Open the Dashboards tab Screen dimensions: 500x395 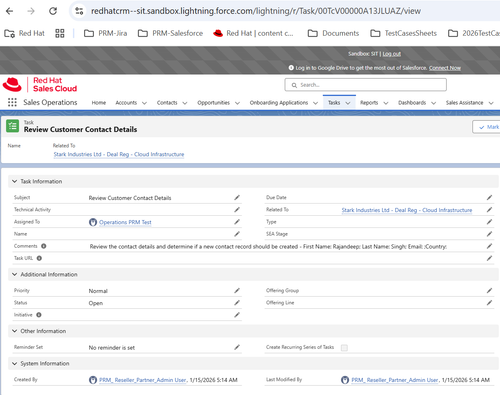coord(412,103)
